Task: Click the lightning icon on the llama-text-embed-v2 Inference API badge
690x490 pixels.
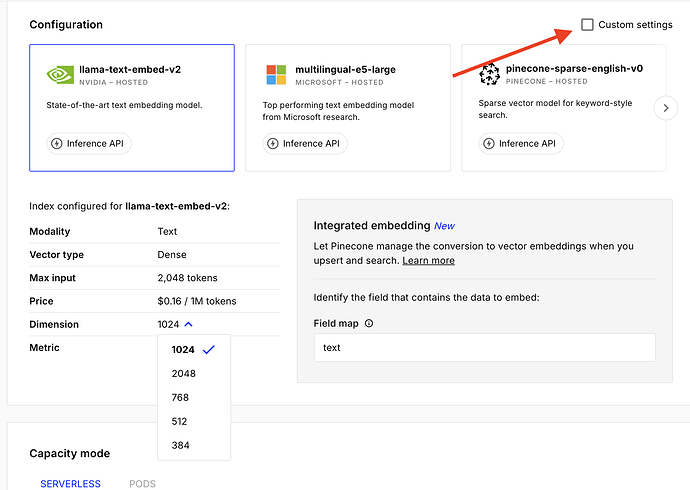Action: tap(57, 143)
